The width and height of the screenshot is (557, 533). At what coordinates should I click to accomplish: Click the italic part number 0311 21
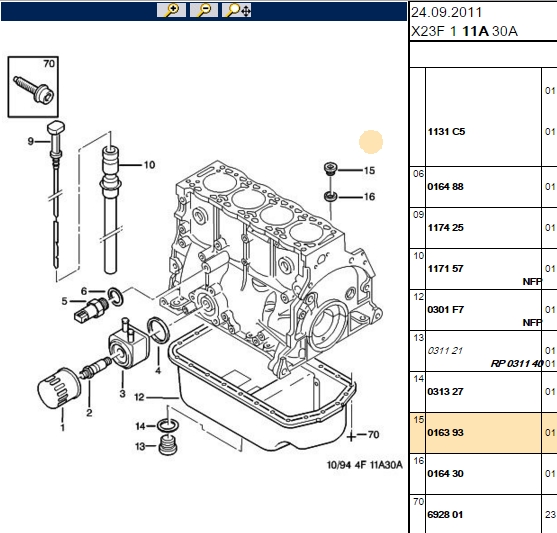tap(445, 351)
